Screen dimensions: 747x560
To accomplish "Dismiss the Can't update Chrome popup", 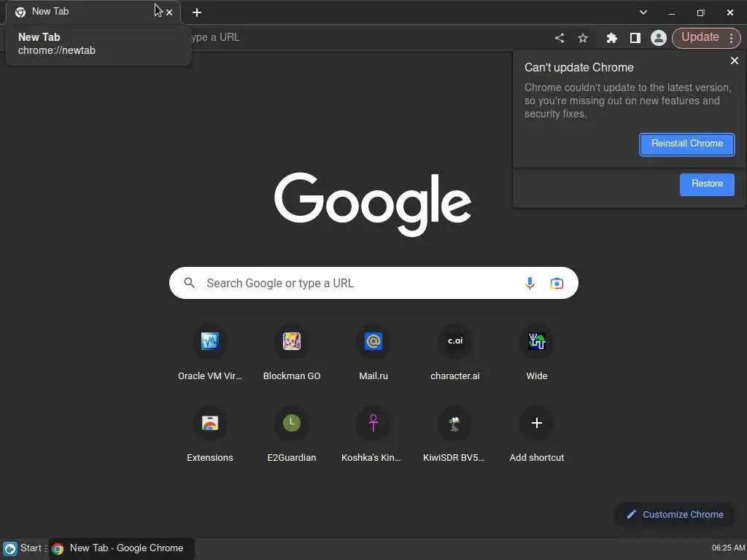I will pyautogui.click(x=734, y=61).
